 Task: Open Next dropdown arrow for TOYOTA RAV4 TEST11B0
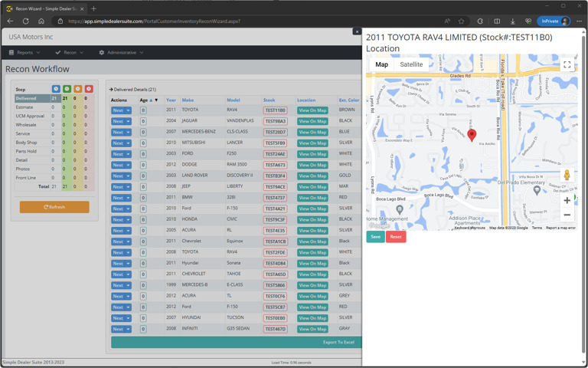(x=129, y=110)
